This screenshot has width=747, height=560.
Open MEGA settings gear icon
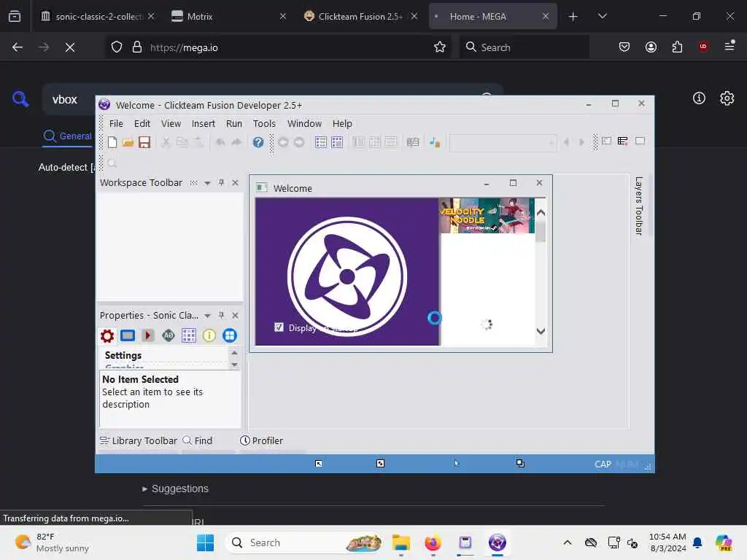(x=727, y=98)
